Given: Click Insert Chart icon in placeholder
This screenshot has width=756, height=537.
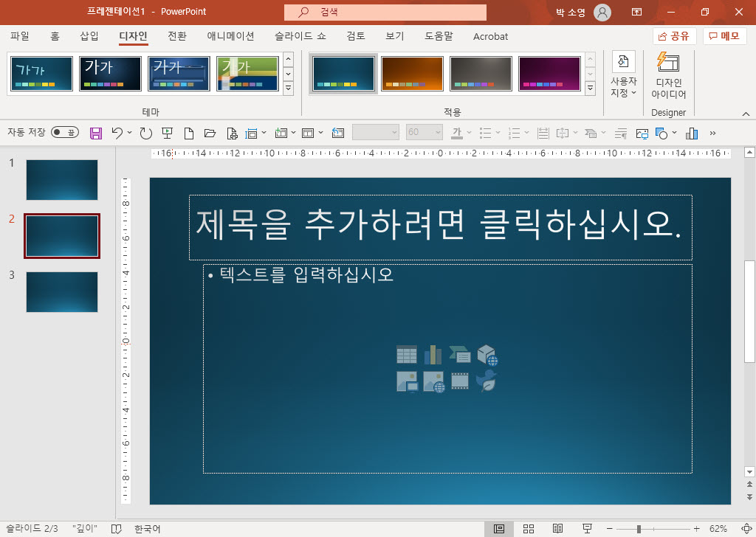Looking at the screenshot, I should [433, 355].
